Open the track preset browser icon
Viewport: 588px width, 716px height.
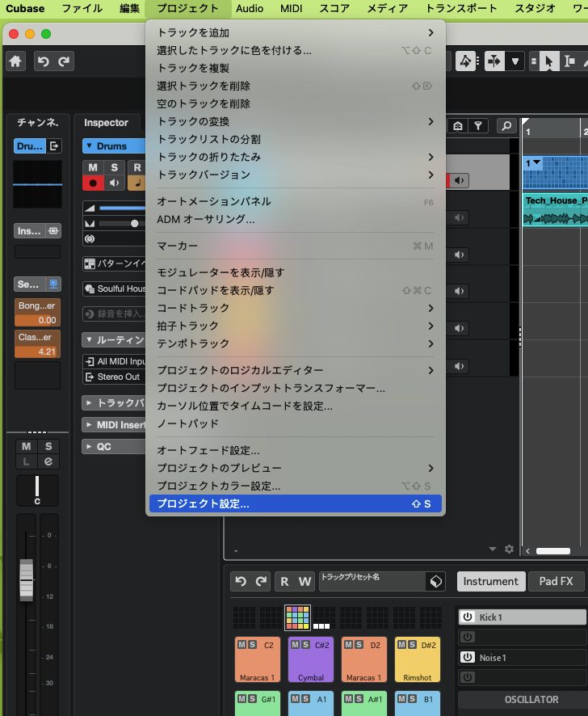coord(435,581)
